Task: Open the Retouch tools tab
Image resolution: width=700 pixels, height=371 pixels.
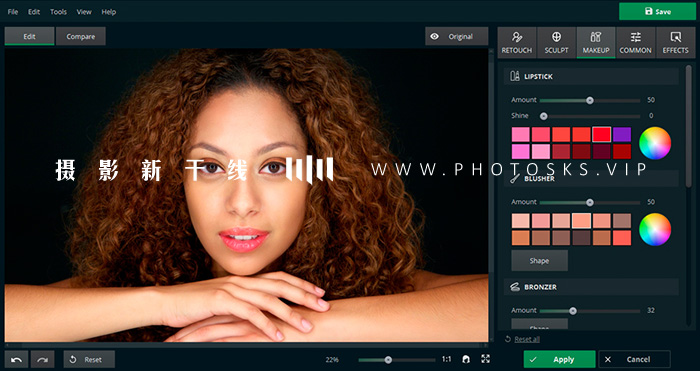Action: (x=517, y=43)
